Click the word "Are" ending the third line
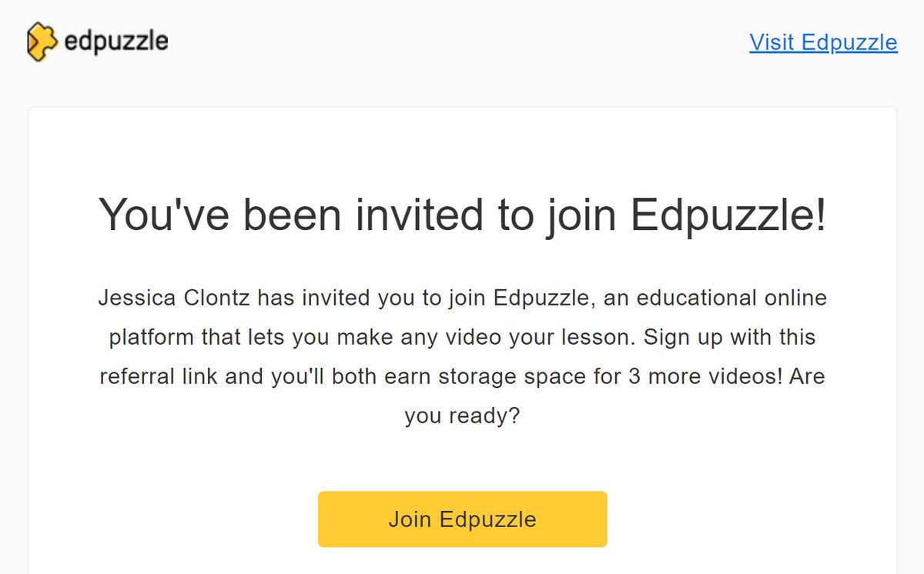The image size is (924, 574). 808,377
